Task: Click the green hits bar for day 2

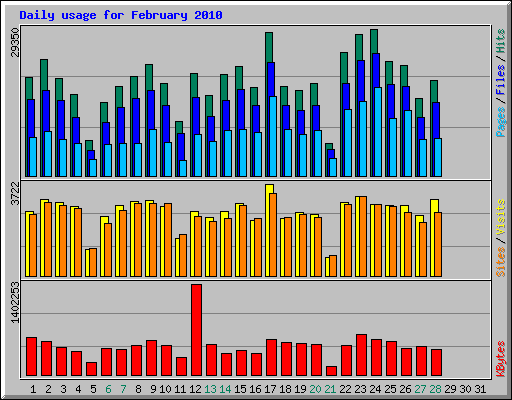Action: (44, 75)
